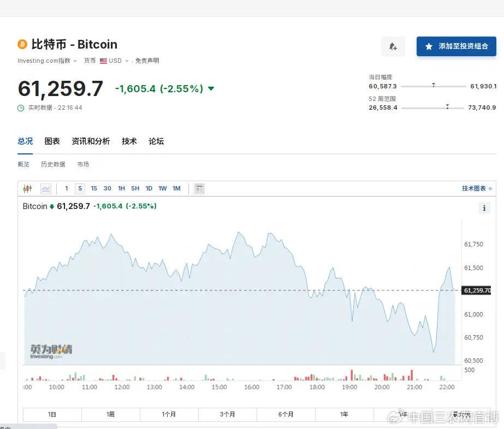Choose the 1个月 time range
Screen dimensions: 504x429
point(169,414)
